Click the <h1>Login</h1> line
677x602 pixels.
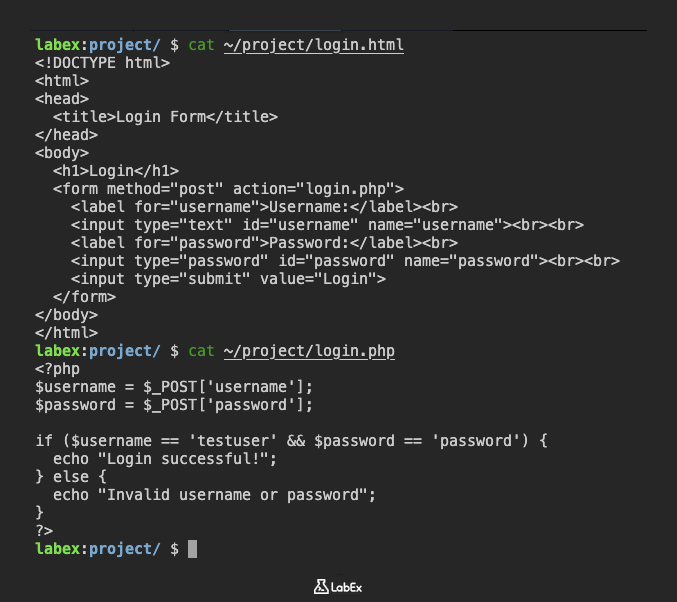click(116, 171)
